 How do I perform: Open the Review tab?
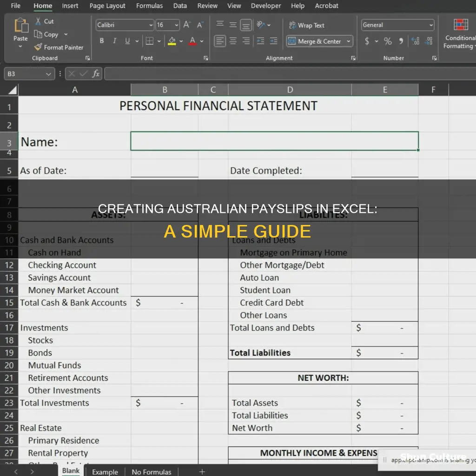click(207, 6)
